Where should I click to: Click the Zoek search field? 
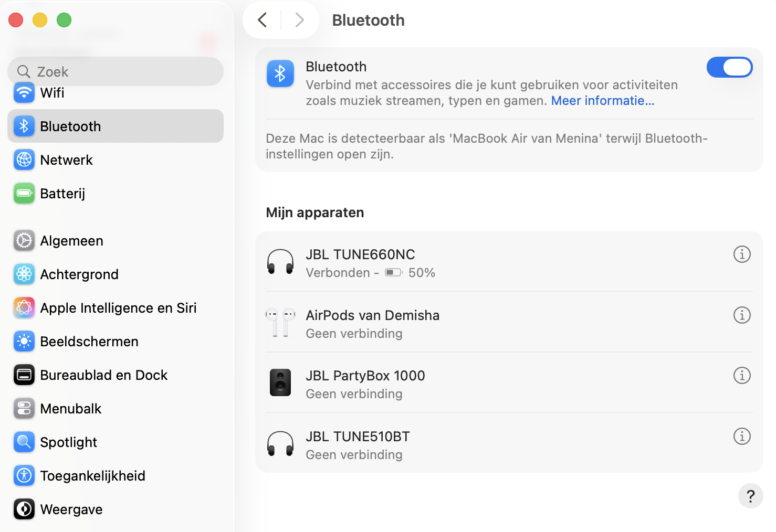(x=115, y=71)
